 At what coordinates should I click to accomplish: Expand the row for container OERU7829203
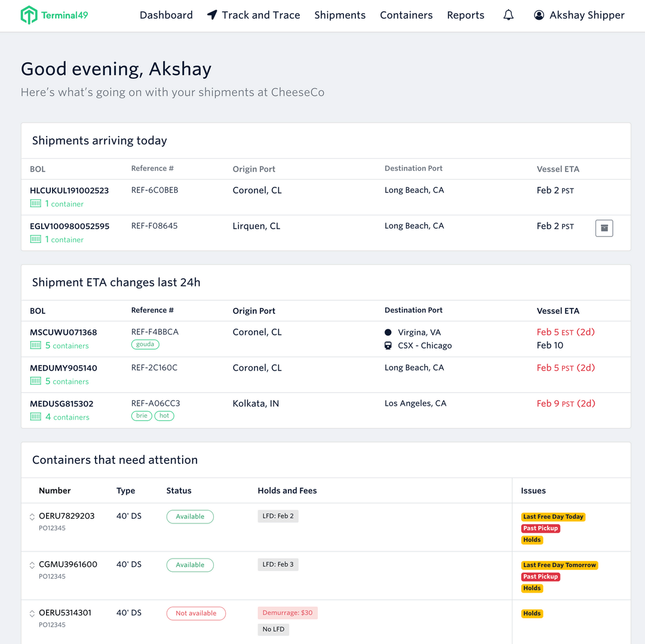30,516
